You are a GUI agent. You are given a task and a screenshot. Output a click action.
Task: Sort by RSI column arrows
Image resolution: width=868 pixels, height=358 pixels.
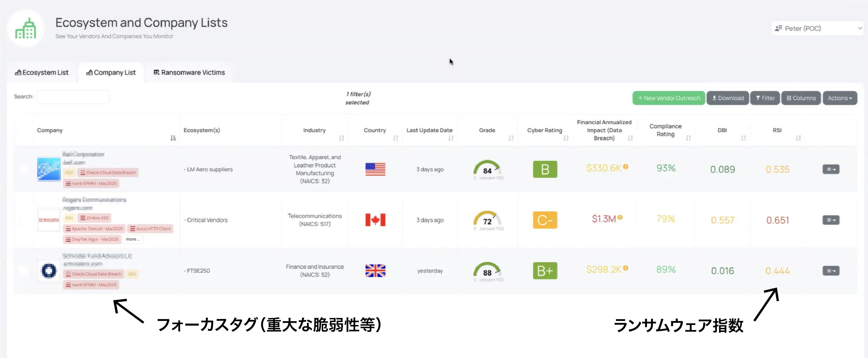[x=798, y=138]
